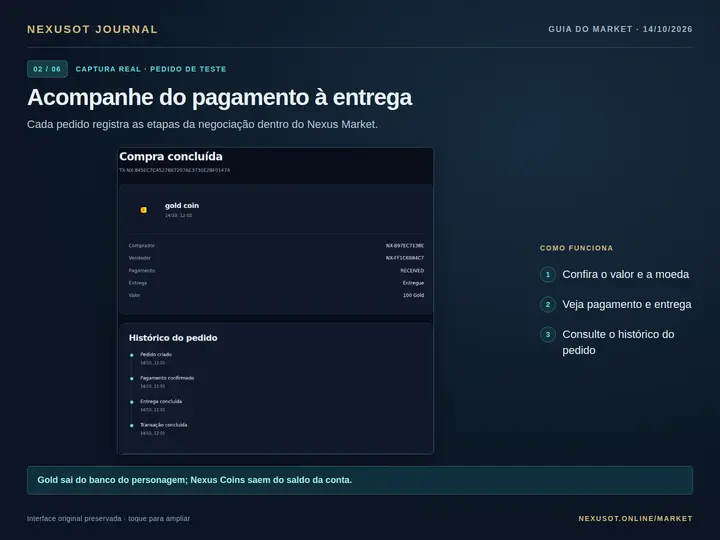Screen dimensions: 720x540
Task: Click the 'Pagamento confirmado' history entry
Action: [x=167, y=382]
